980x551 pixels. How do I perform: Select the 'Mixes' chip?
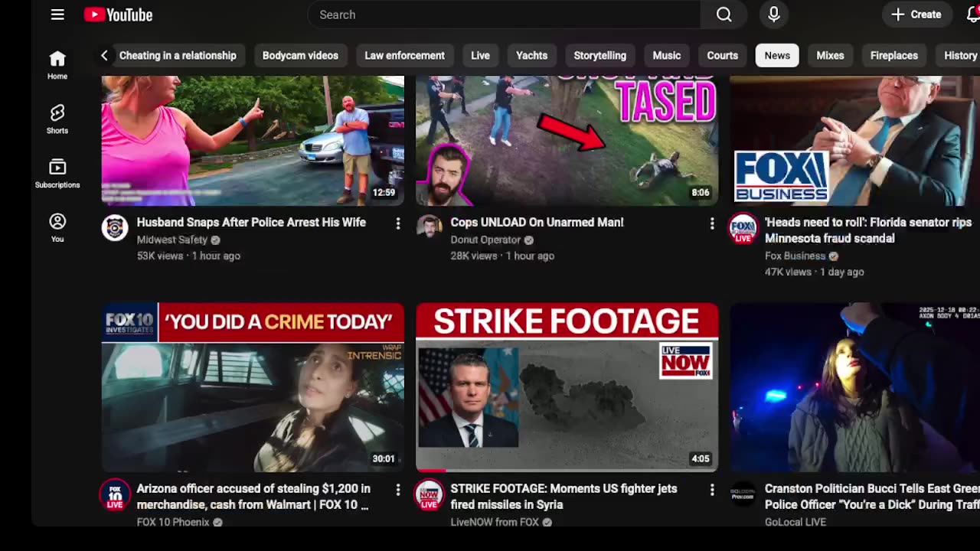tap(830, 55)
